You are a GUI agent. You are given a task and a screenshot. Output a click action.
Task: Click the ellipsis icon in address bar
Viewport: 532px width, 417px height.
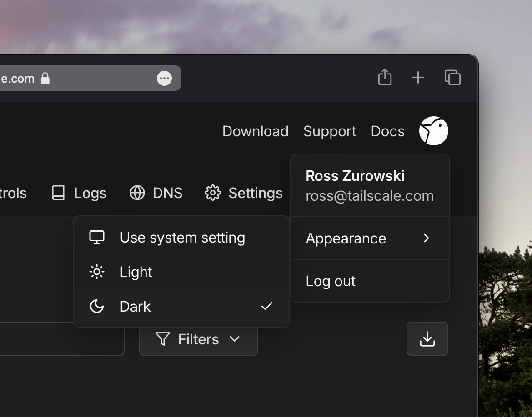164,79
